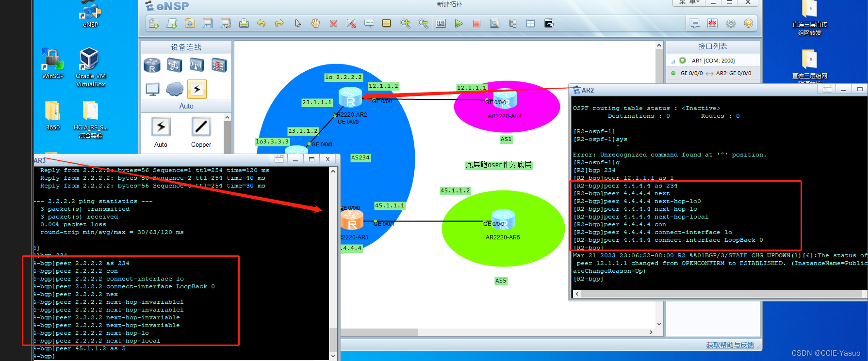Click canvas horizontal scrollbar right arrow
Viewport: 868px width, 361px height.
click(x=651, y=332)
